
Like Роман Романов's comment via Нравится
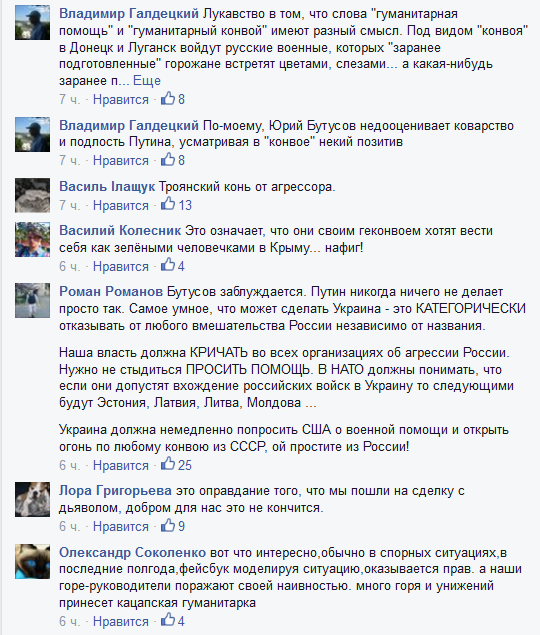tap(121, 465)
